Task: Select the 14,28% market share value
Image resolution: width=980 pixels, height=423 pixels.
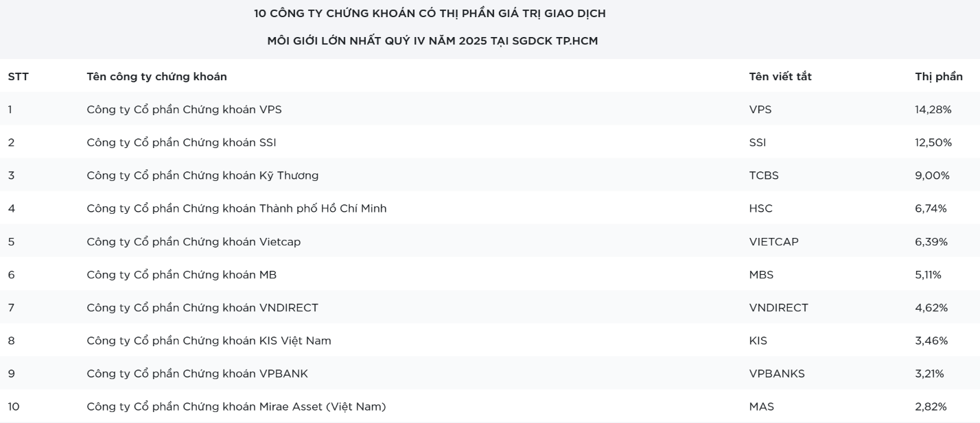Action: (933, 110)
